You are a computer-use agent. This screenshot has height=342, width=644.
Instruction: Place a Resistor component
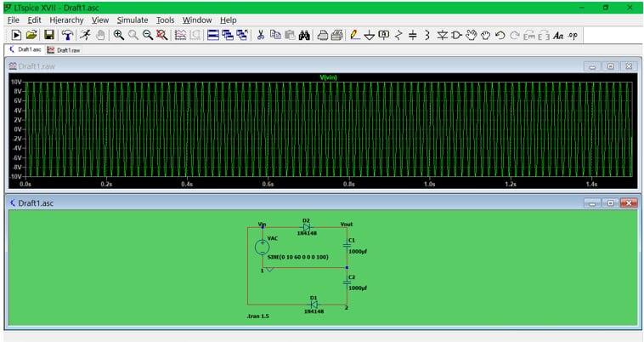pos(398,36)
